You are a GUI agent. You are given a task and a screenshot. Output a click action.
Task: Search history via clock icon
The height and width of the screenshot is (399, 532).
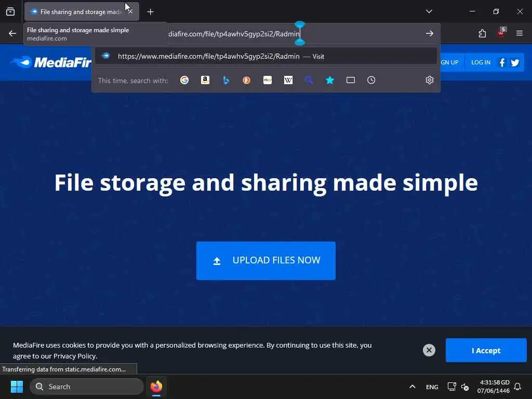[371, 80]
